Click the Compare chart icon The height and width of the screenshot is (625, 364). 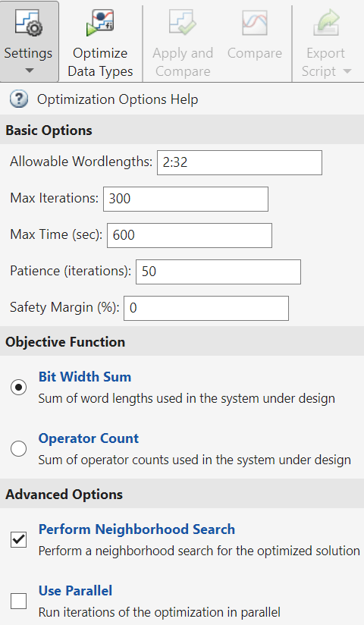coord(255,23)
